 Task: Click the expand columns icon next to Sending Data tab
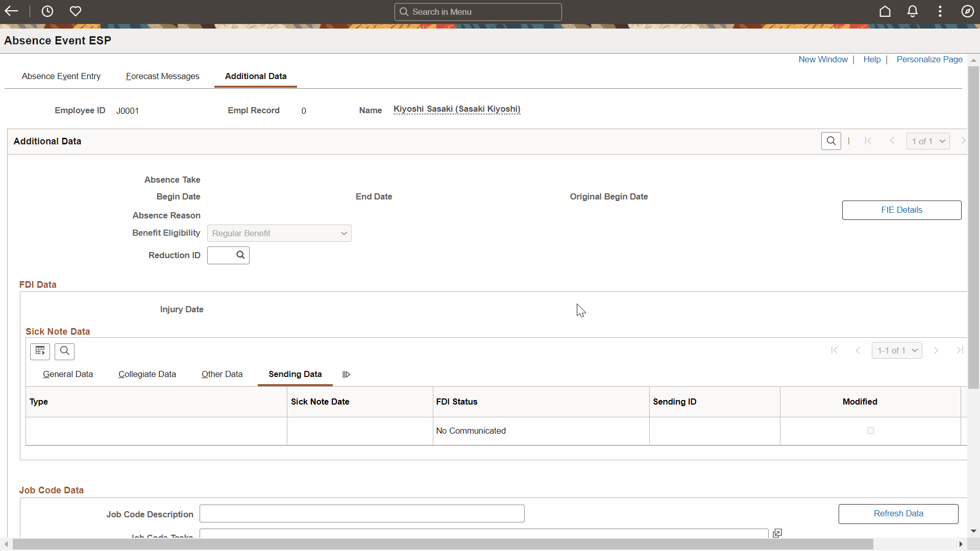346,374
